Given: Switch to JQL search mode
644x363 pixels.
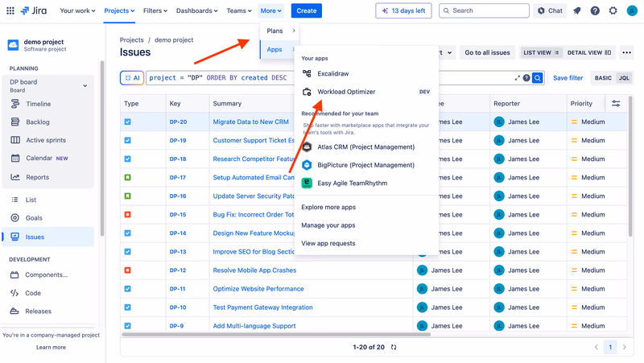Looking at the screenshot, I should (x=624, y=78).
